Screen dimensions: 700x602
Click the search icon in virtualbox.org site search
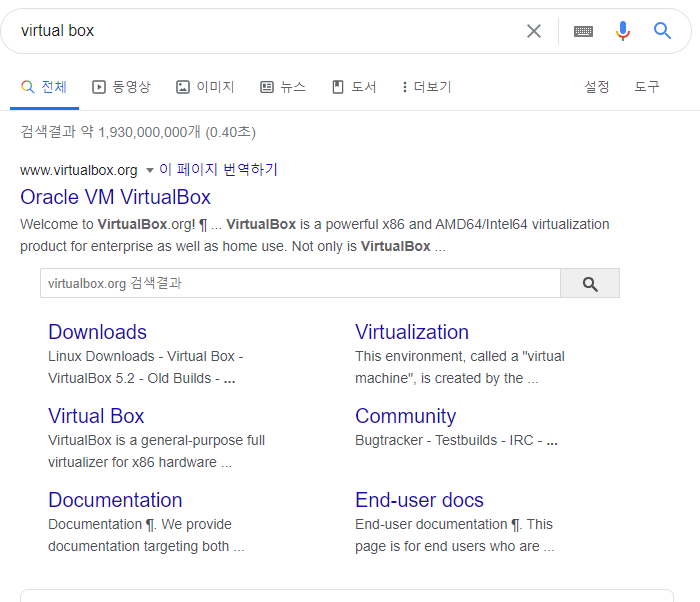click(x=590, y=283)
